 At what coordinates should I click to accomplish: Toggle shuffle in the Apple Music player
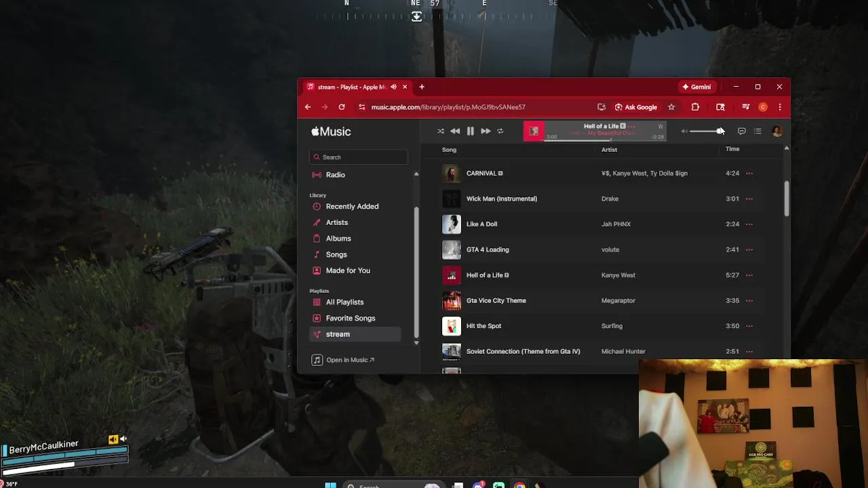point(441,131)
